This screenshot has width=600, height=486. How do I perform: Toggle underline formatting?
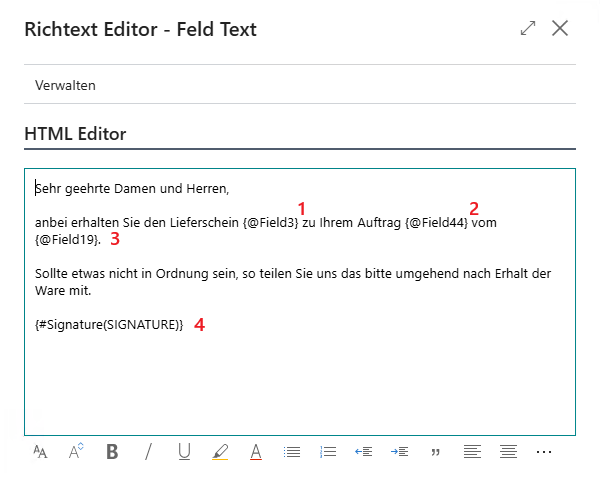(x=184, y=452)
